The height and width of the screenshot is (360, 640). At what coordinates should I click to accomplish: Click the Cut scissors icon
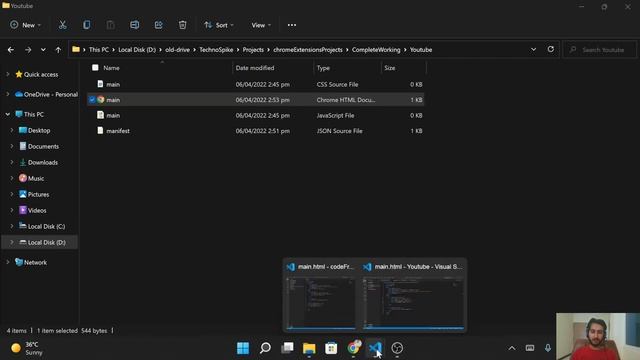tap(62, 25)
